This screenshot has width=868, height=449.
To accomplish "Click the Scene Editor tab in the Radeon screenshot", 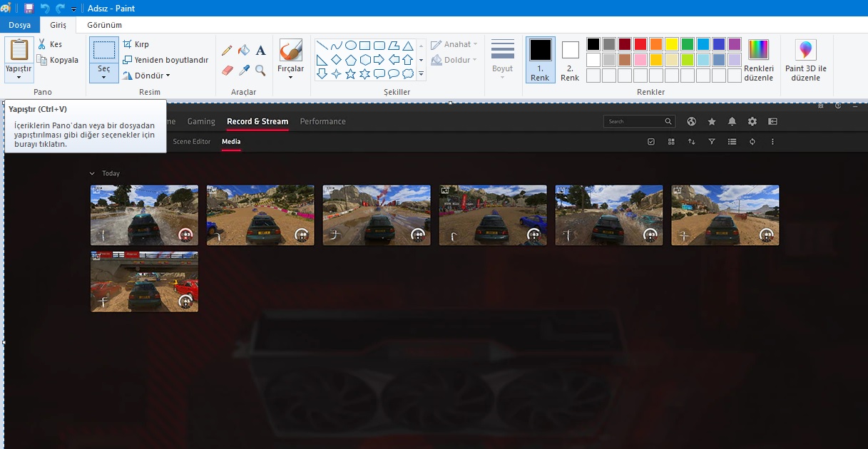I will (192, 142).
